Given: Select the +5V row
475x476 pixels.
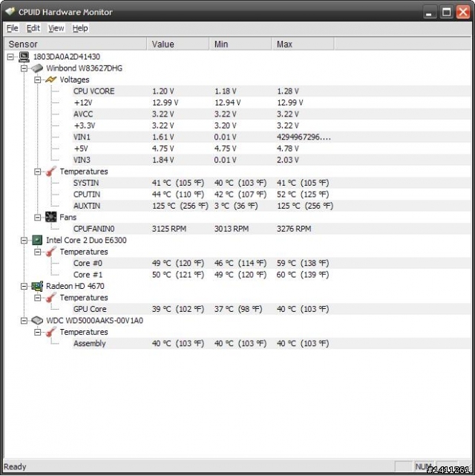Looking at the screenshot, I should (271, 149).
